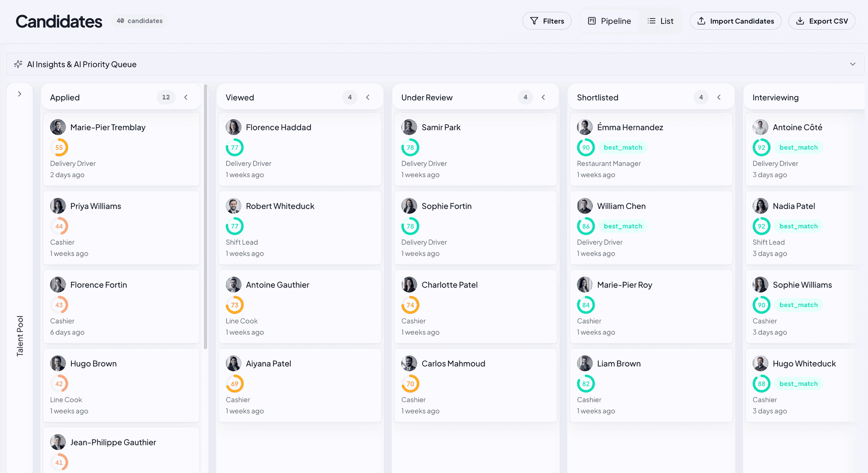The width and height of the screenshot is (868, 473).
Task: Click Émma Hernandez's avatar photo
Action: point(585,127)
